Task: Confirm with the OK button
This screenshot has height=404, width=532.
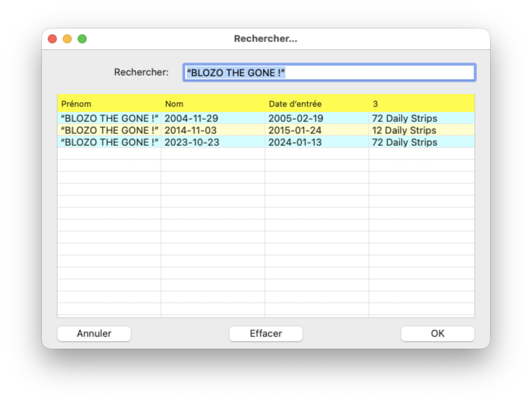Action: pos(437,333)
